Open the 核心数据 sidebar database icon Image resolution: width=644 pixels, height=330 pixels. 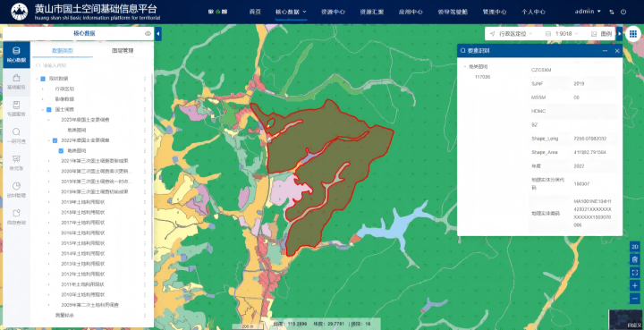coord(16,51)
